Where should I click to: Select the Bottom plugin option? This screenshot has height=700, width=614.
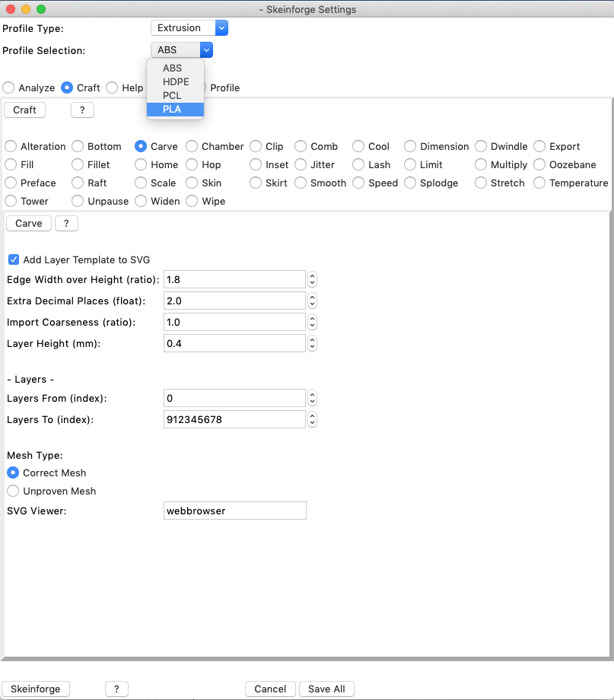(78, 146)
